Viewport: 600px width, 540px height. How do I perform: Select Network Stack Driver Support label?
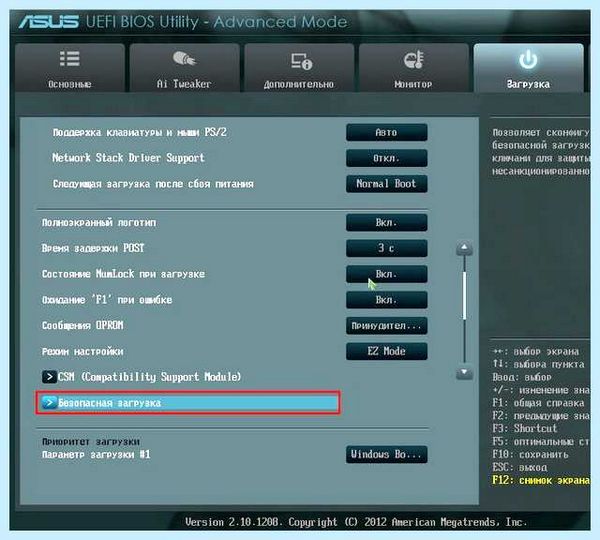128,158
